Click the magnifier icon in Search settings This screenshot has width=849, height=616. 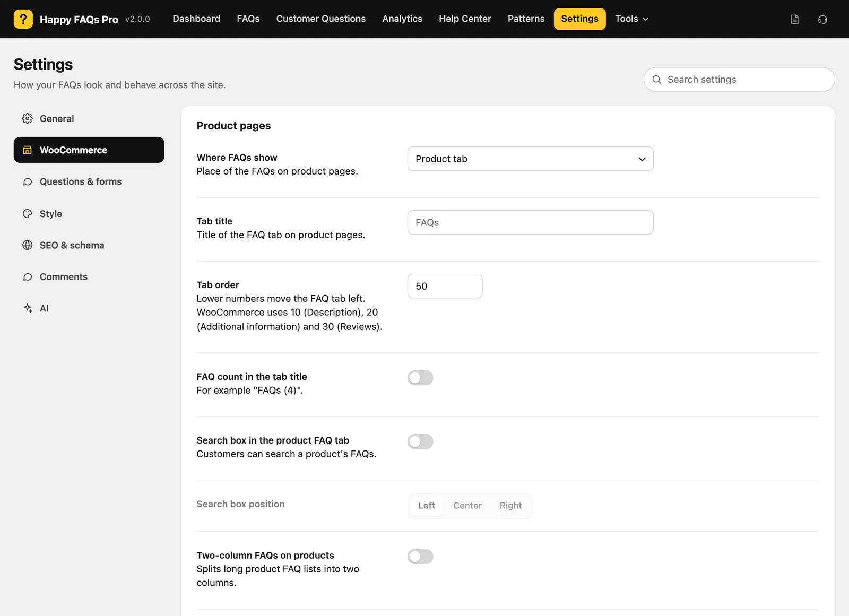(x=656, y=80)
